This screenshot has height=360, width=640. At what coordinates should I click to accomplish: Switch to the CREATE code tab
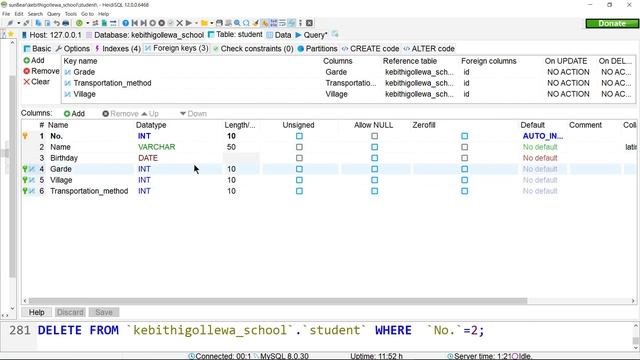click(x=370, y=49)
